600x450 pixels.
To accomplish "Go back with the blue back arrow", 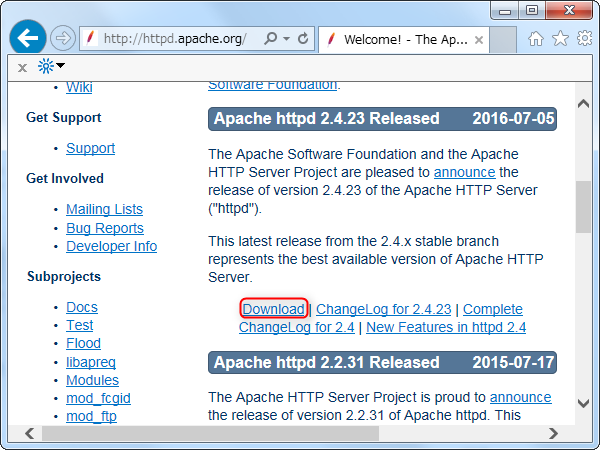I will click(x=28, y=38).
